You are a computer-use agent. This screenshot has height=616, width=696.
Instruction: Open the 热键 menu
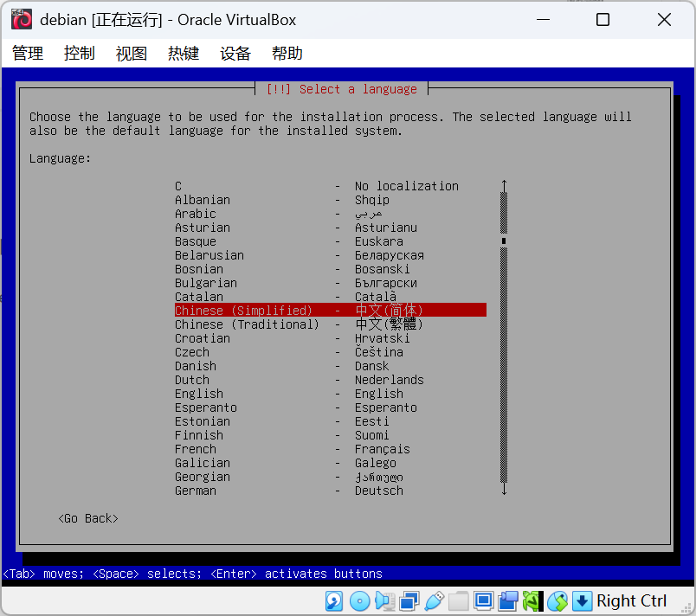click(x=184, y=54)
